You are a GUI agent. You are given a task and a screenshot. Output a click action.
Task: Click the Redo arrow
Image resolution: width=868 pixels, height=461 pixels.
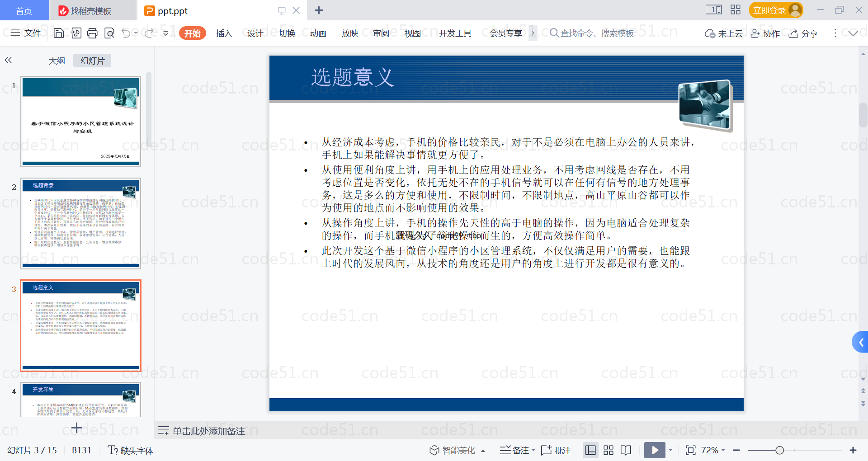[x=149, y=33]
